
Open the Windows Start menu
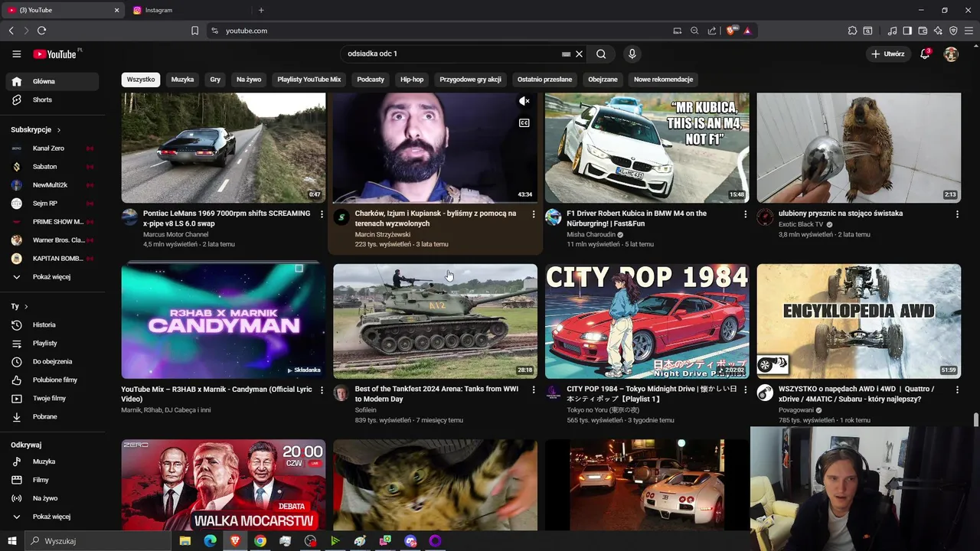tap(12, 541)
